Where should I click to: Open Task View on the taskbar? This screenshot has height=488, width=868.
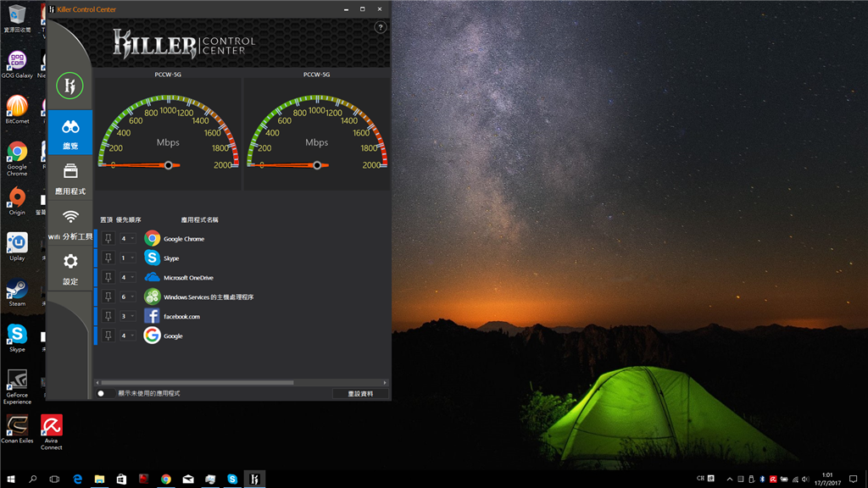(x=54, y=480)
